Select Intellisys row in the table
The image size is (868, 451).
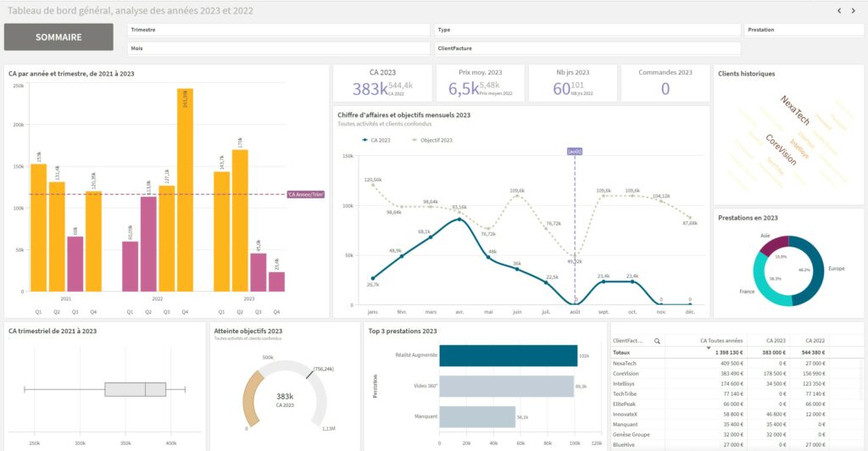pos(737,384)
